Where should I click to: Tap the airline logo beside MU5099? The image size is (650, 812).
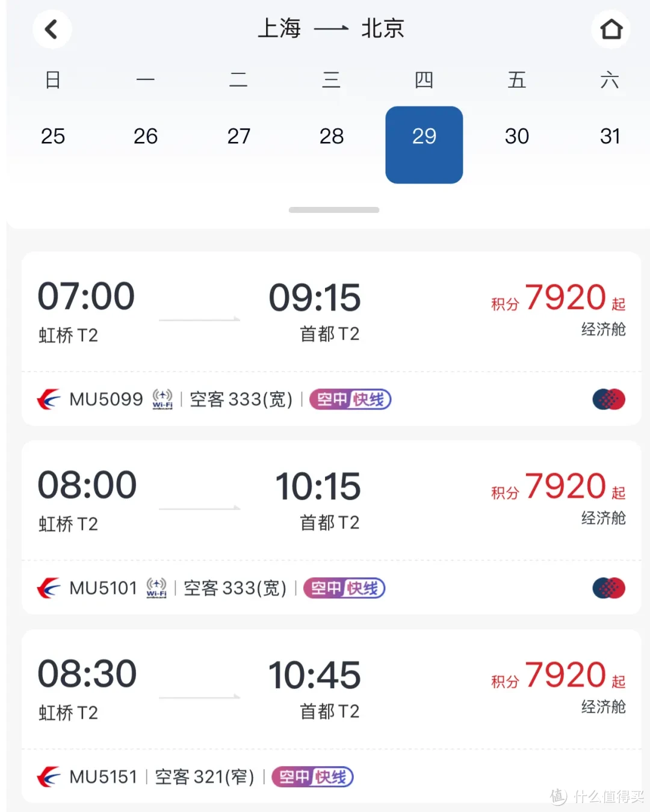(49, 399)
